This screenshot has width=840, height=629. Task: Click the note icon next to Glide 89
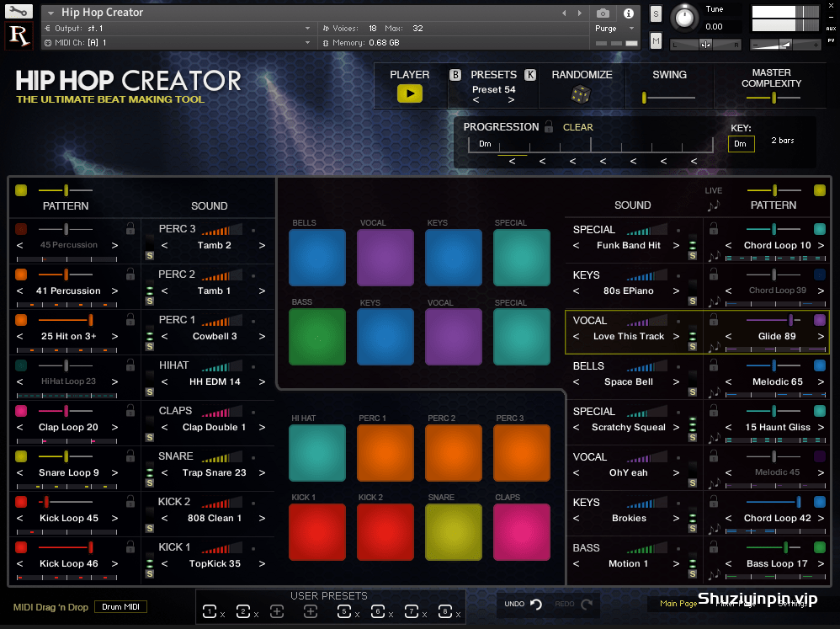click(714, 348)
